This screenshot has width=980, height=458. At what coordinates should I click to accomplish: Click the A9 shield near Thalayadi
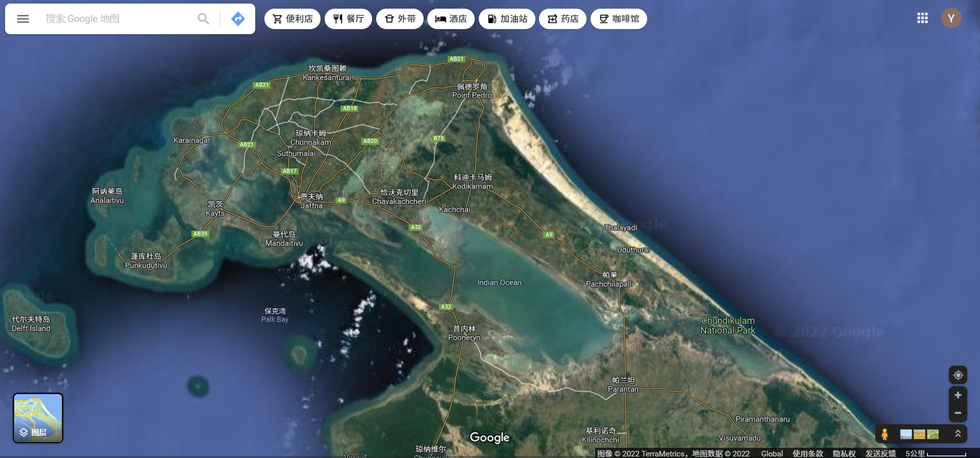click(549, 235)
